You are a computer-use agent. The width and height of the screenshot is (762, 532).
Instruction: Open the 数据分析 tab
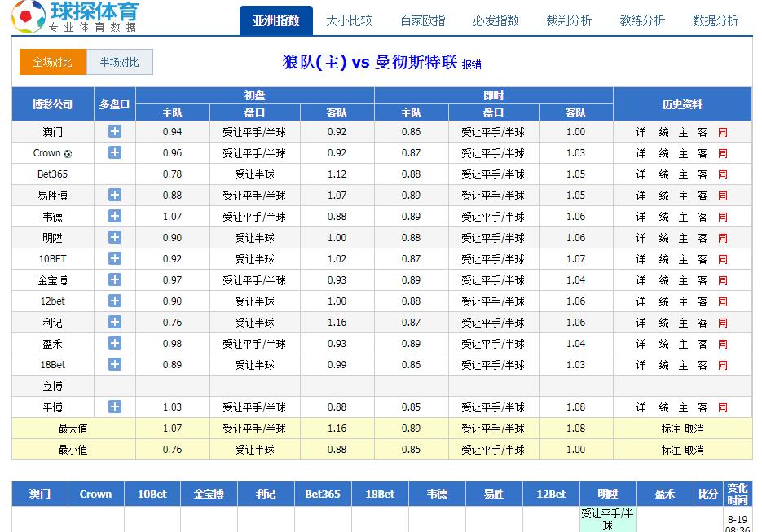coord(716,20)
